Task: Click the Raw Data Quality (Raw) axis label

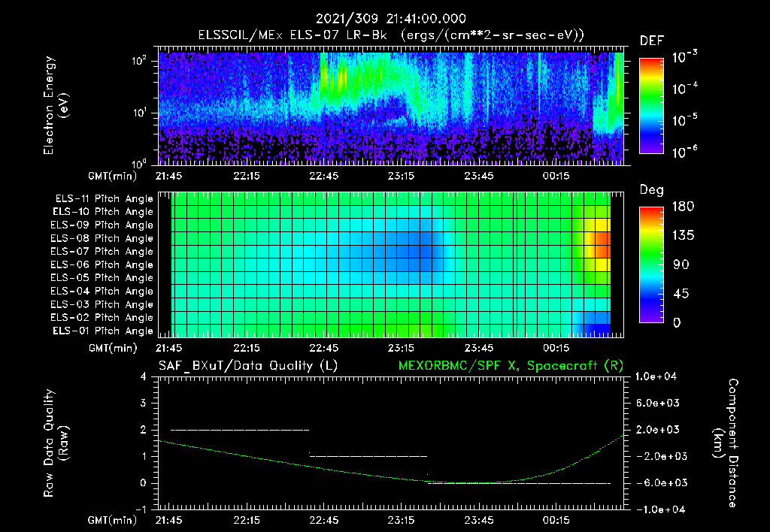Action: 56,443
